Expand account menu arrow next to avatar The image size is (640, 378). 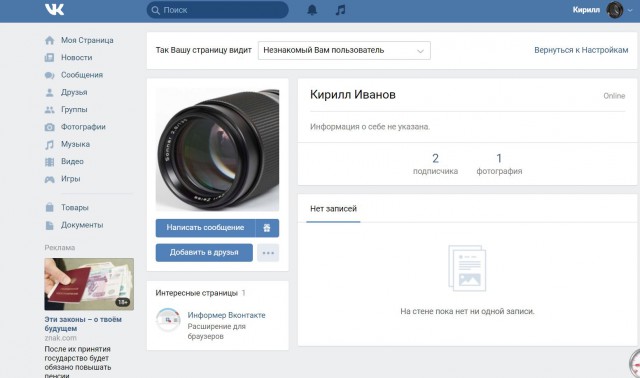(630, 11)
